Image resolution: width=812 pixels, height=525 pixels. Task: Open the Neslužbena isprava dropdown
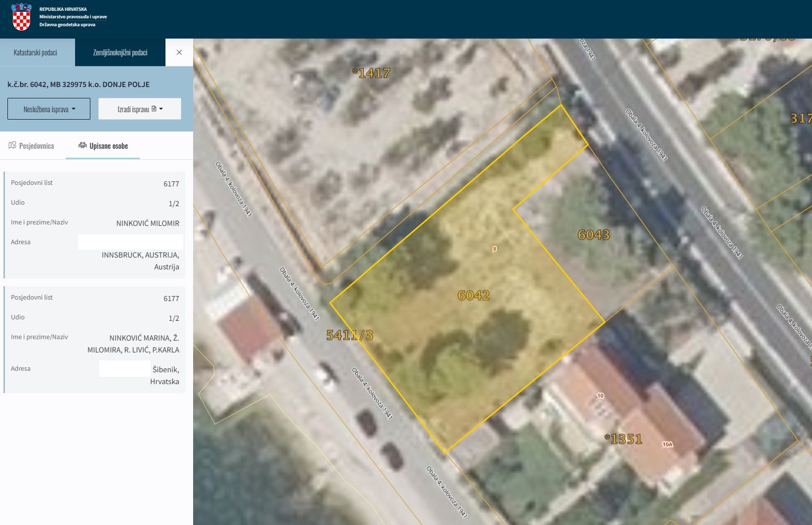point(49,109)
